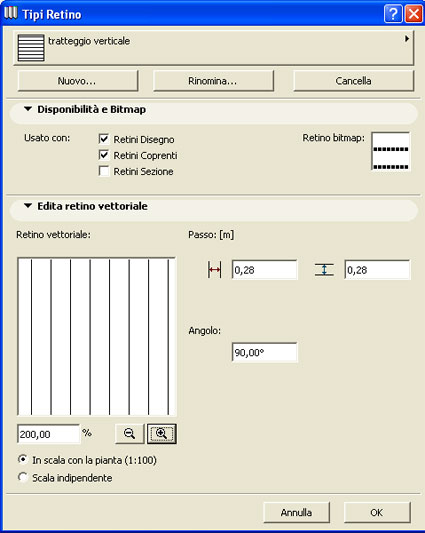Viewport: 425px width, 533px height.
Task: Uncheck the Retini Disegno checkbox
Action: (x=104, y=139)
